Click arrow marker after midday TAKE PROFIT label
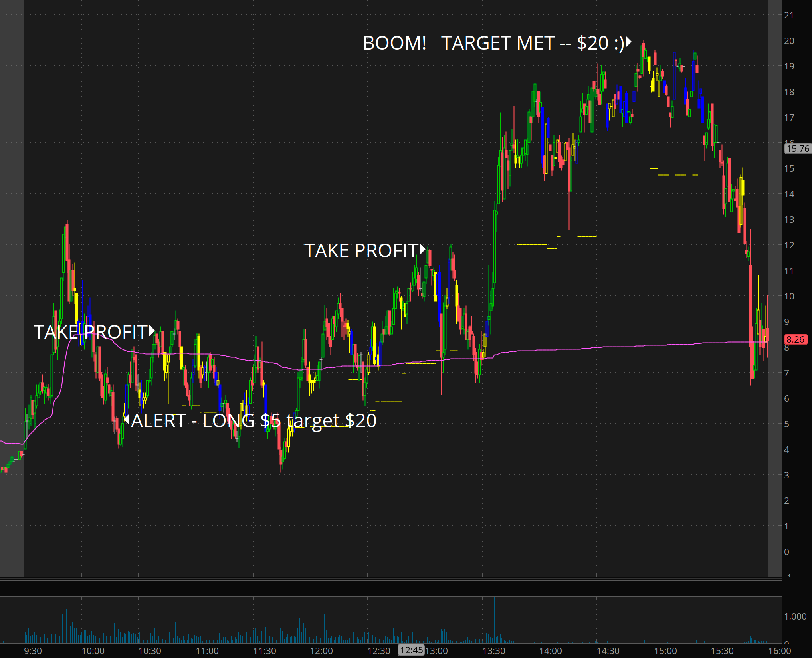The height and width of the screenshot is (658, 812). pyautogui.click(x=422, y=250)
